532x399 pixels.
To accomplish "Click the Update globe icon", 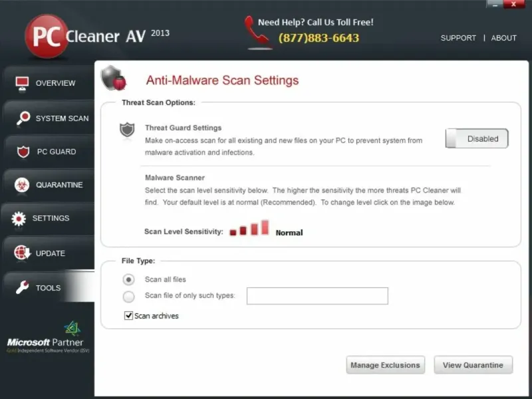I will coord(22,253).
